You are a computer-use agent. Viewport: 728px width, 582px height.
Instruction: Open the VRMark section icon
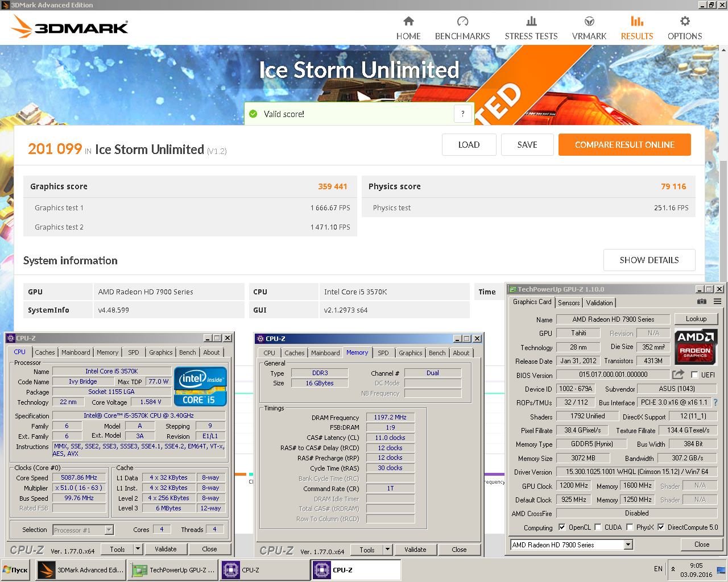589,22
